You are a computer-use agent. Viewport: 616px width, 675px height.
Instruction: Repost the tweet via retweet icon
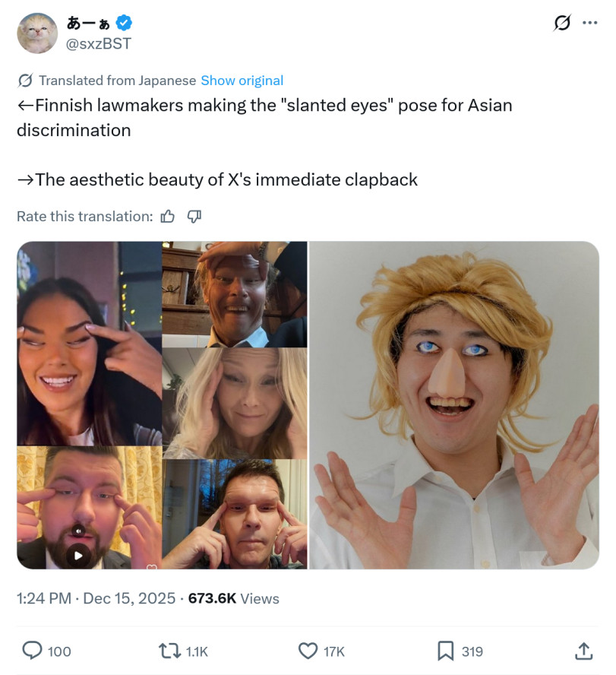169,651
